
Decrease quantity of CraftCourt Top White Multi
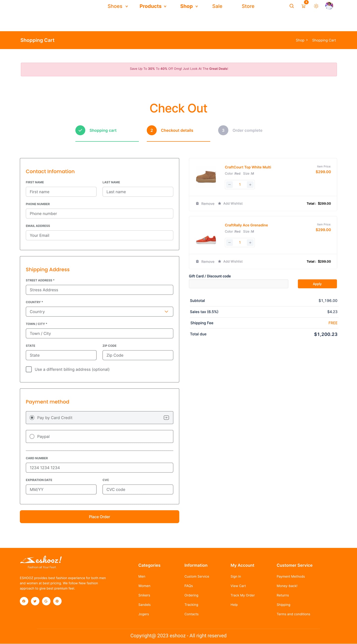click(229, 185)
